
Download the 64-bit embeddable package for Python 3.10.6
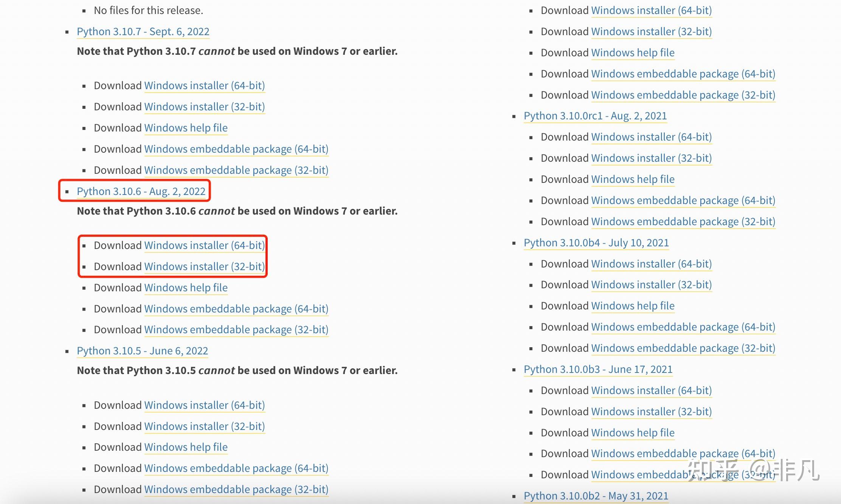tap(236, 309)
